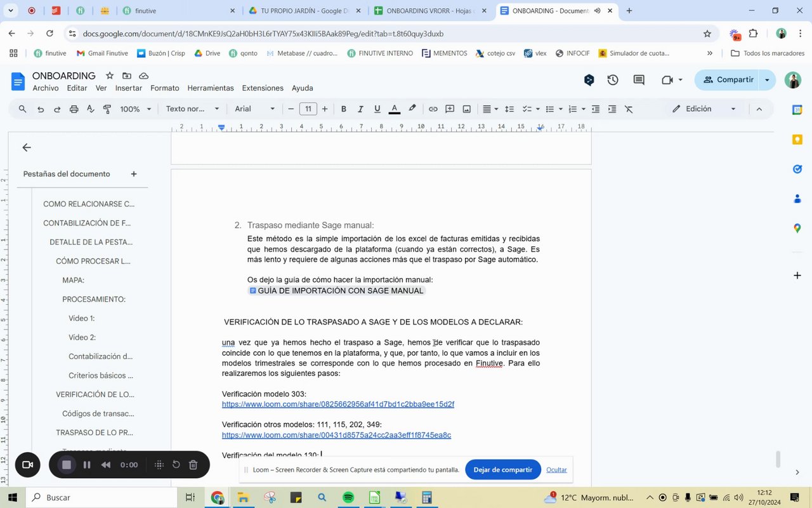Restart the Loom recording
Image resolution: width=812 pixels, height=508 pixels.
click(176, 465)
